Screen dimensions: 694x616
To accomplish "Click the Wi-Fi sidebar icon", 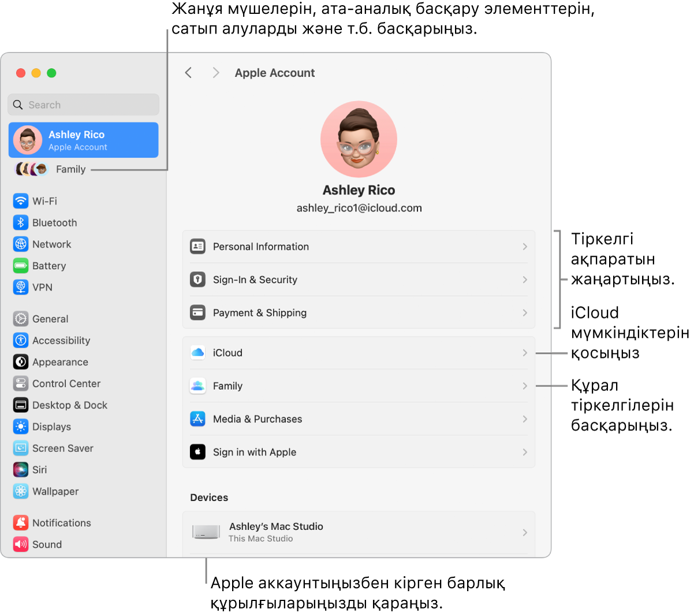I will click(x=21, y=201).
